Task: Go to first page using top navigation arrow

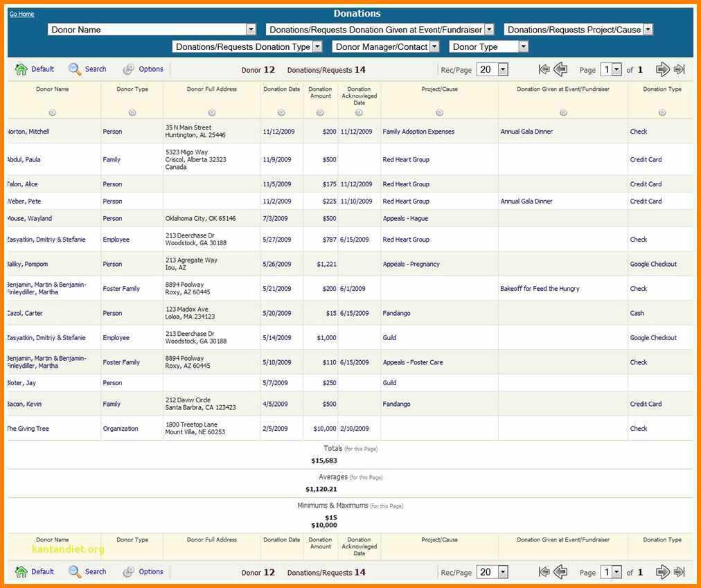Action: tap(544, 69)
